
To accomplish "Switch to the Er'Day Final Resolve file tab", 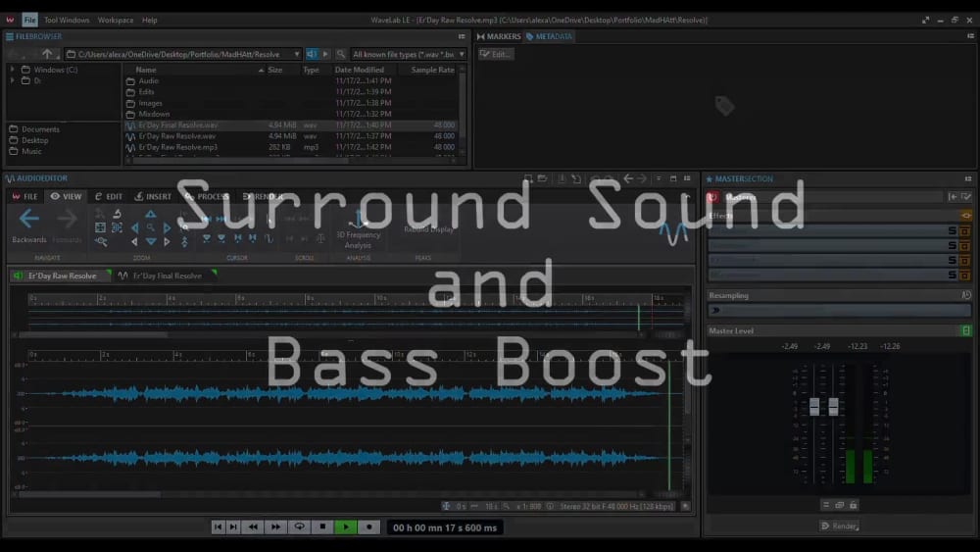I will pos(167,276).
